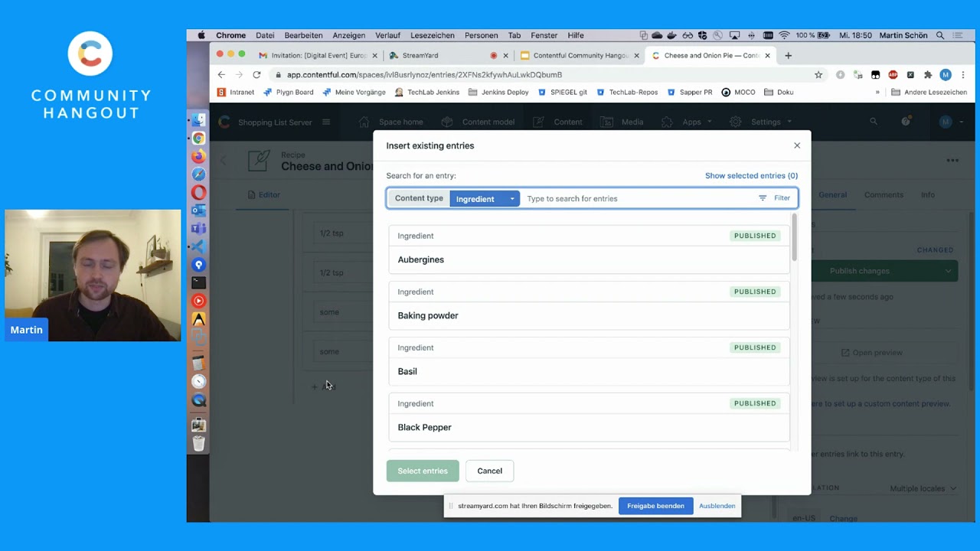Open Contentful hamburger menu beside Shopping List Server
Image resolution: width=980 pixels, height=551 pixels.
pyautogui.click(x=326, y=122)
